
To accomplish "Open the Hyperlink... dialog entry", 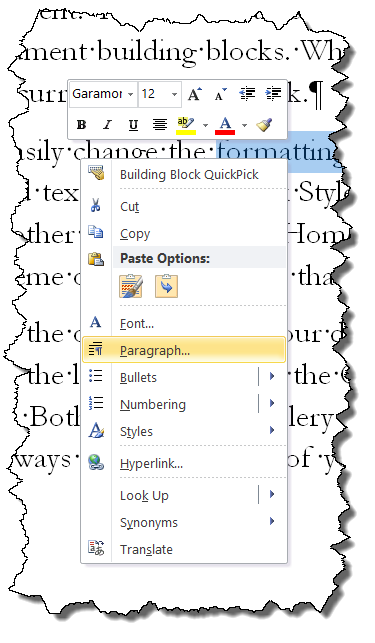I will point(184,463).
